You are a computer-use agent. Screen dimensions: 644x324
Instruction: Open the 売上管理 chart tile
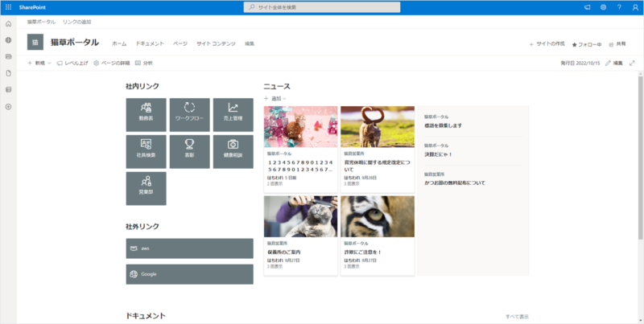233,113
